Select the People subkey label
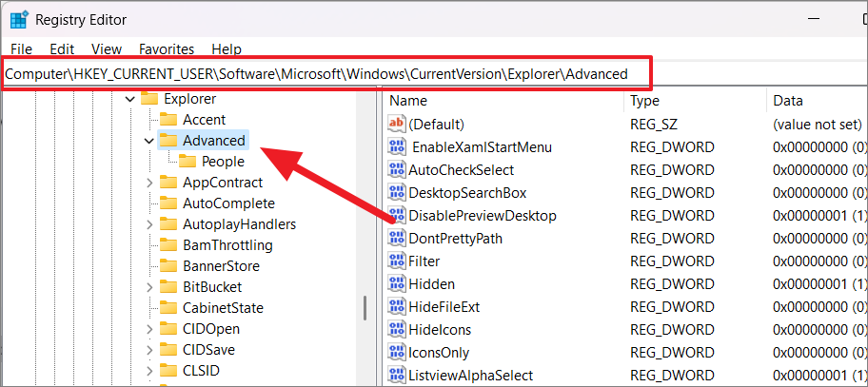Viewport: 868px width, 387px height. point(223,162)
